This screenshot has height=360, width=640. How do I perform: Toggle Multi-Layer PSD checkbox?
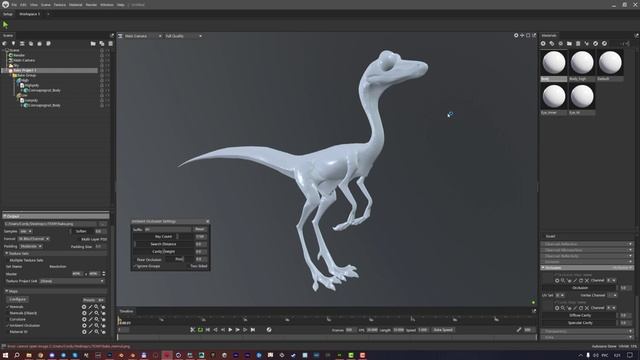tap(78, 239)
